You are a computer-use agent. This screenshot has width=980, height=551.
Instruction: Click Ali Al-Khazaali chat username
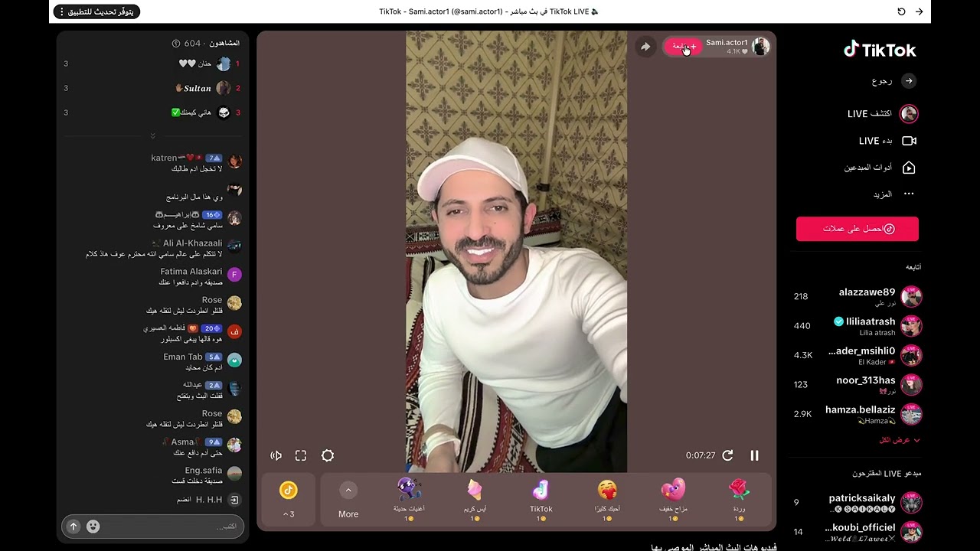[192, 243]
